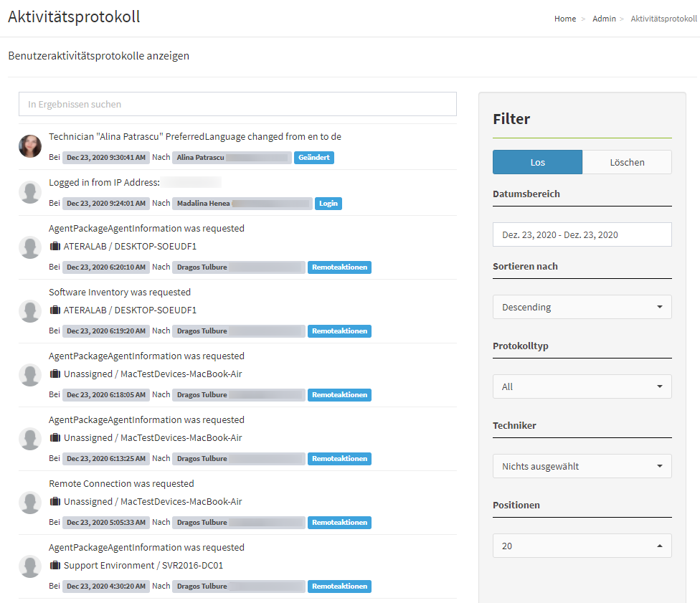Click Software Inventory was requested text
The image size is (700, 603).
click(120, 293)
